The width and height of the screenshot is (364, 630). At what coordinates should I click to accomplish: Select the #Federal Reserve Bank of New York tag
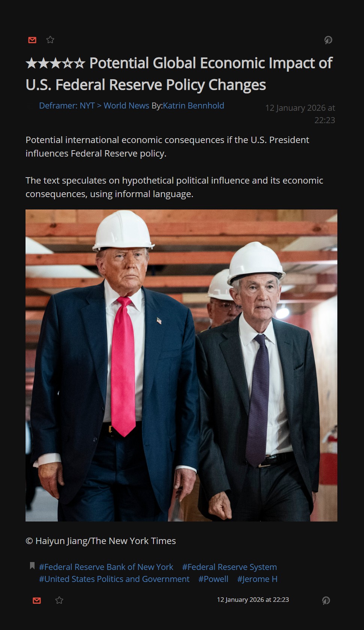[x=106, y=567]
